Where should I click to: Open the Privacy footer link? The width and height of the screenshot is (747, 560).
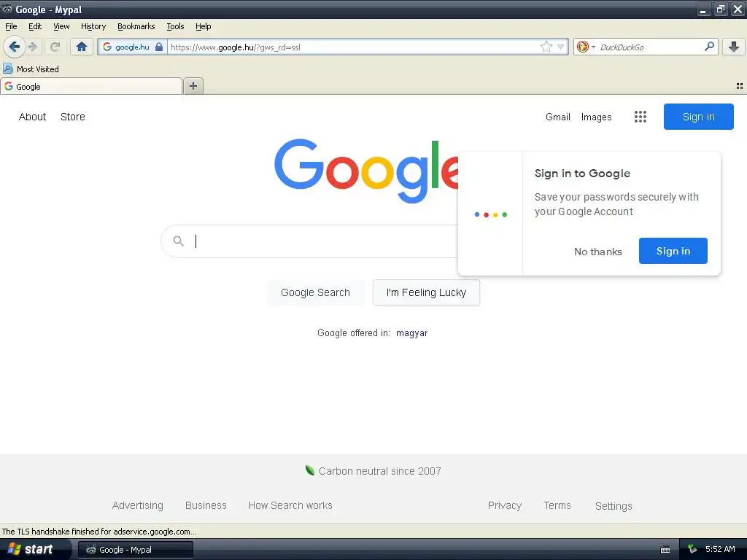[x=505, y=505]
